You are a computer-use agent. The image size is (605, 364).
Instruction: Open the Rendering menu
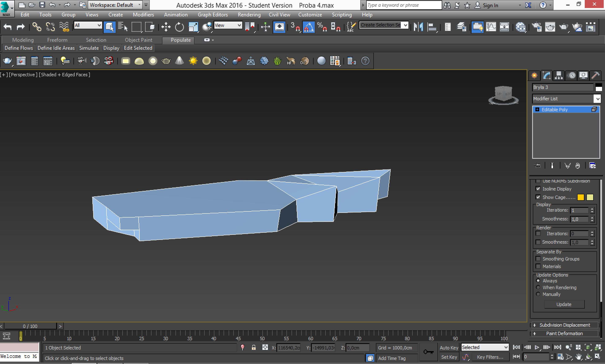click(x=249, y=15)
